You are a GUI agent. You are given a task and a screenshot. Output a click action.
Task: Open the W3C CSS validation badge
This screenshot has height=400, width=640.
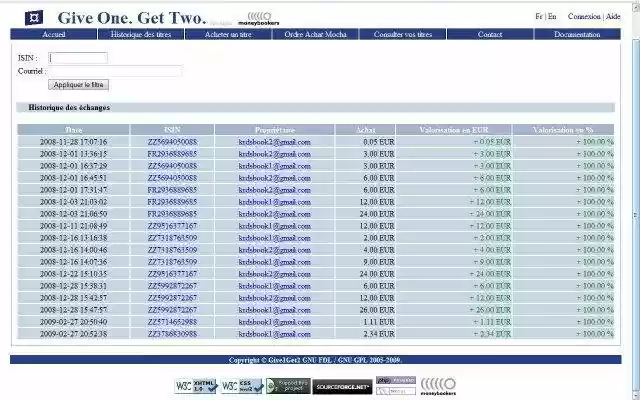pyautogui.click(x=242, y=385)
